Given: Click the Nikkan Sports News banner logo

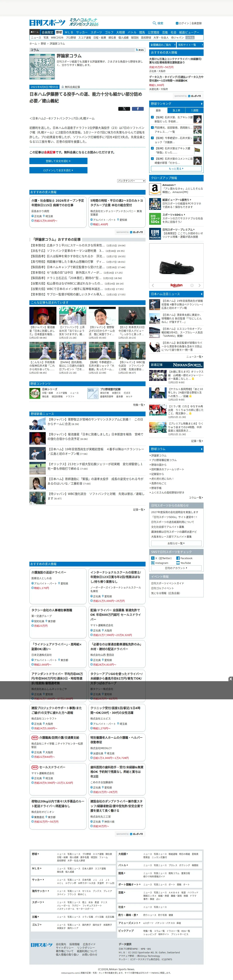Looking at the screenshot, I should click(x=187, y=365).
